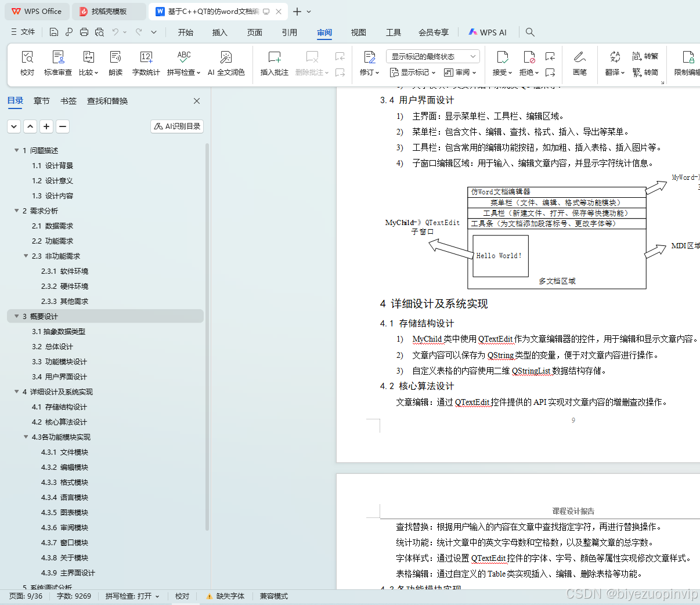
Task: Open the 文件 menu
Action: pyautogui.click(x=23, y=32)
